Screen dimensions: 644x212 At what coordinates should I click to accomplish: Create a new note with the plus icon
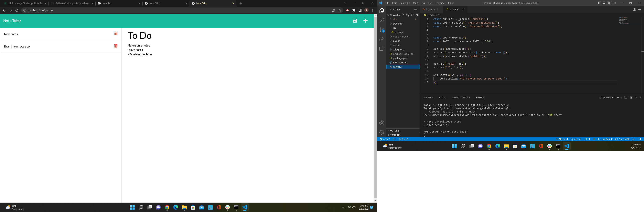point(366,21)
